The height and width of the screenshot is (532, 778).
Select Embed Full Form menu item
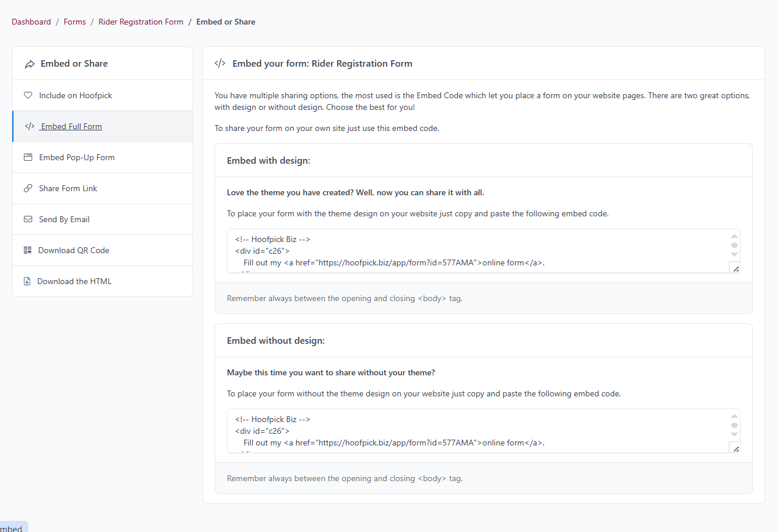click(x=102, y=126)
